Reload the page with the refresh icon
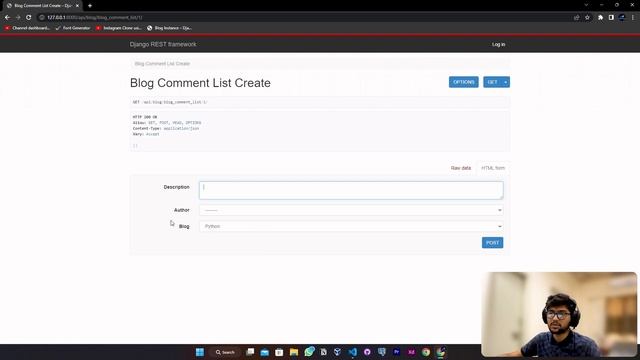The height and width of the screenshot is (360, 640). (x=29, y=18)
